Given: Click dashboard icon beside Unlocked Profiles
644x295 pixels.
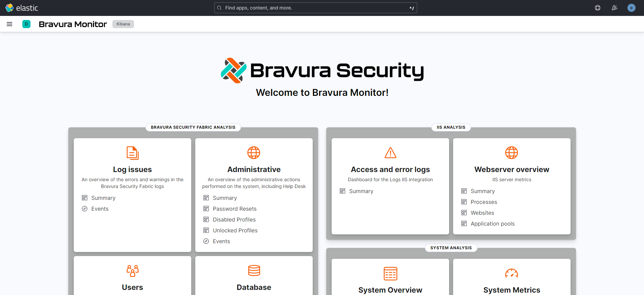Looking at the screenshot, I should click(x=206, y=230).
